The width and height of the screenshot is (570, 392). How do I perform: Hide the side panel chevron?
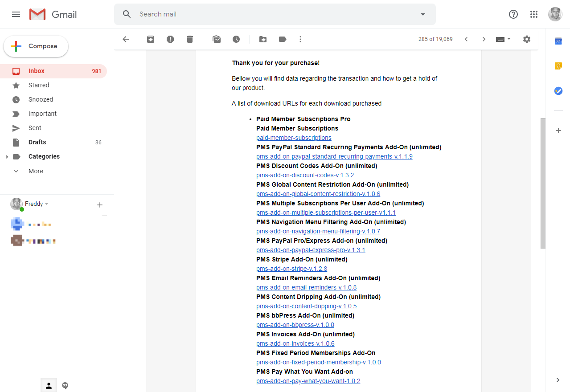point(558,380)
